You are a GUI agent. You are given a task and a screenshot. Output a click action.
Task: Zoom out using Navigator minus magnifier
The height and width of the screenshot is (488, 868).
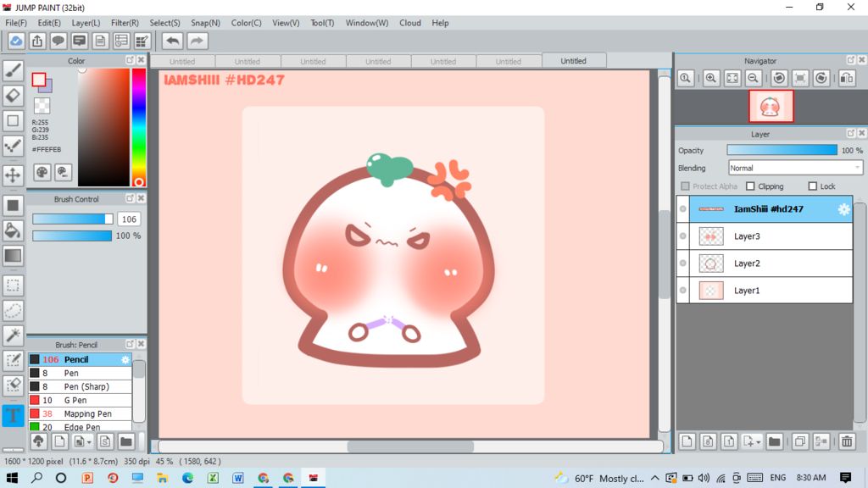click(753, 78)
